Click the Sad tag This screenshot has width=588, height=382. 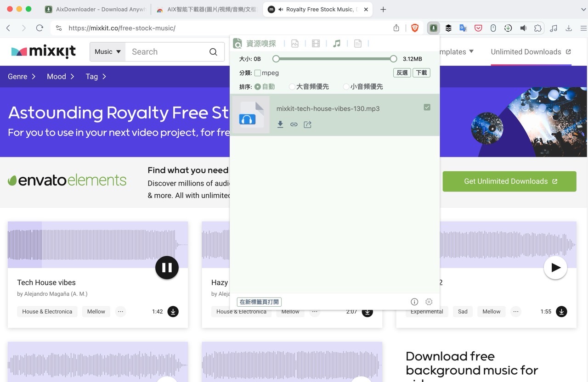click(x=463, y=311)
